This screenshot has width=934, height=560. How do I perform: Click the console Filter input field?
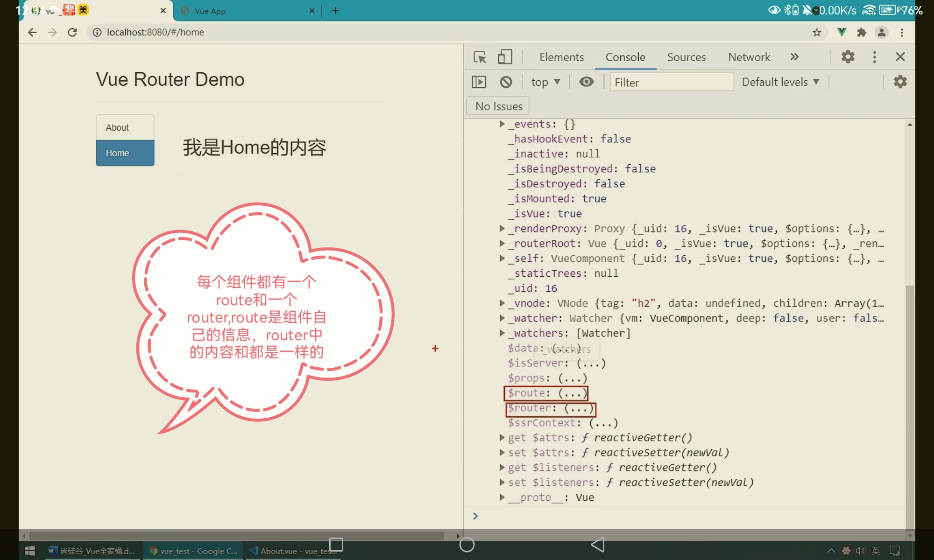pos(671,82)
